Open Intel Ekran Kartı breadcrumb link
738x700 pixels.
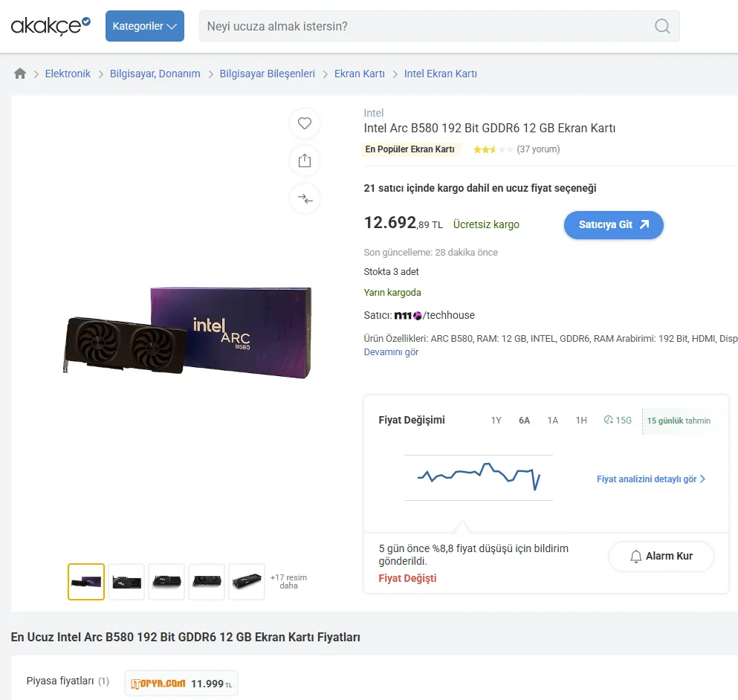440,74
